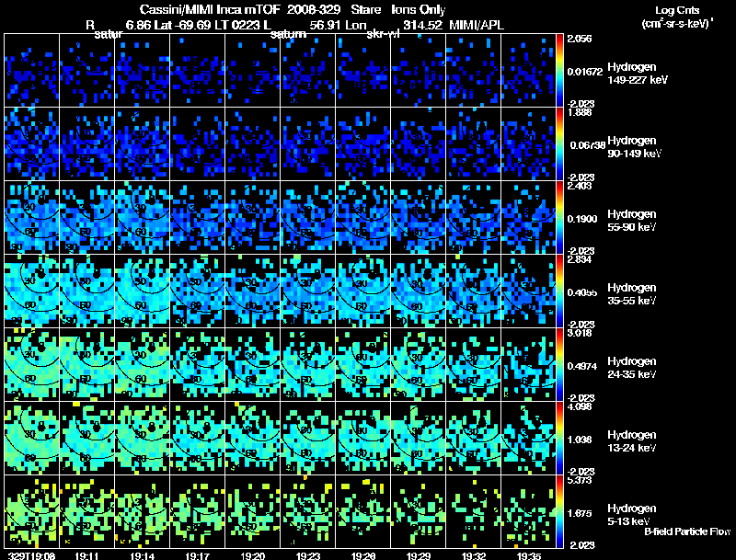Click the Hydrogen 35-55 keV color bar
Screen dimensions: 736x560
(x=559, y=291)
